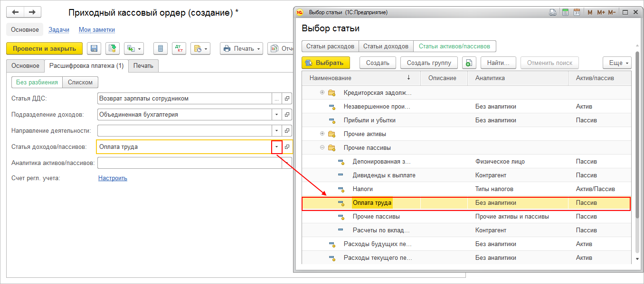Click the 'Настроить' link

[113, 178]
